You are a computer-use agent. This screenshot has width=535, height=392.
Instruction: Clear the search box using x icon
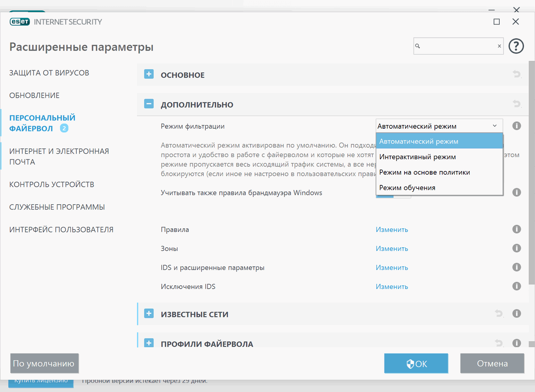pyautogui.click(x=499, y=46)
